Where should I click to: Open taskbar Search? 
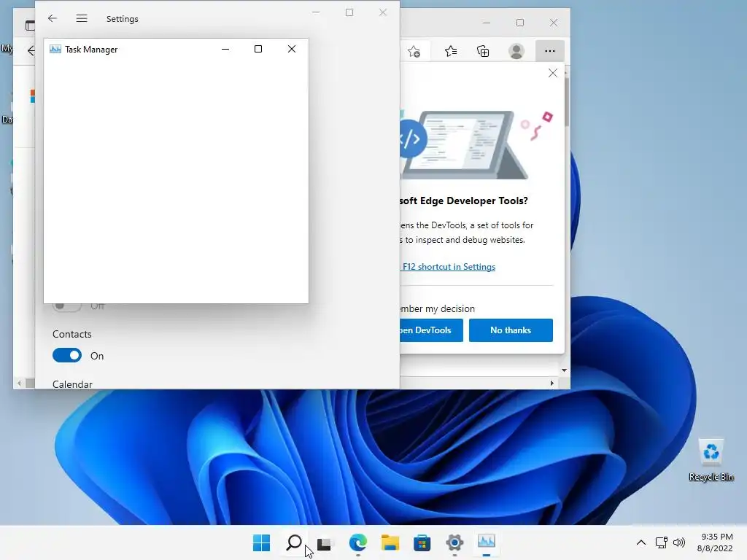[x=293, y=542]
